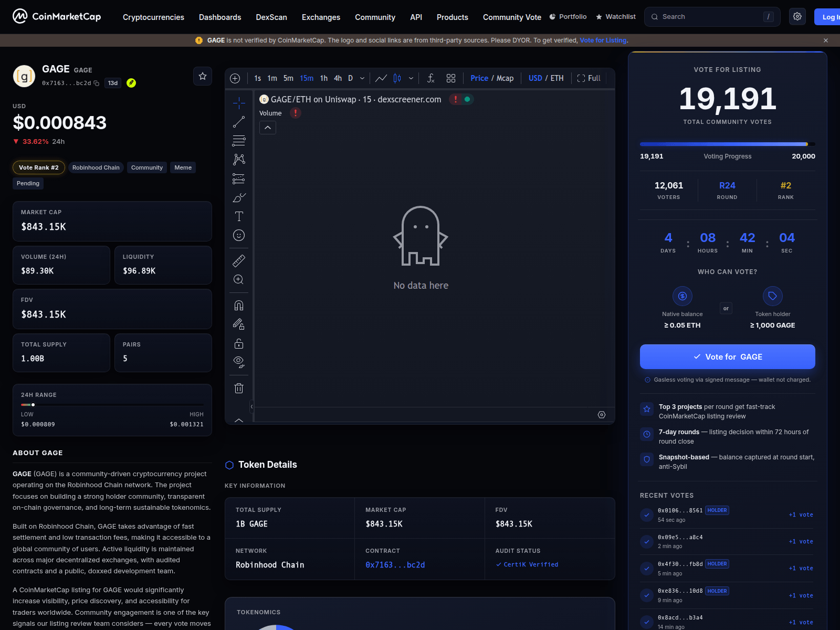Open chart style dropdown arrow
840x630 pixels.
click(x=411, y=78)
